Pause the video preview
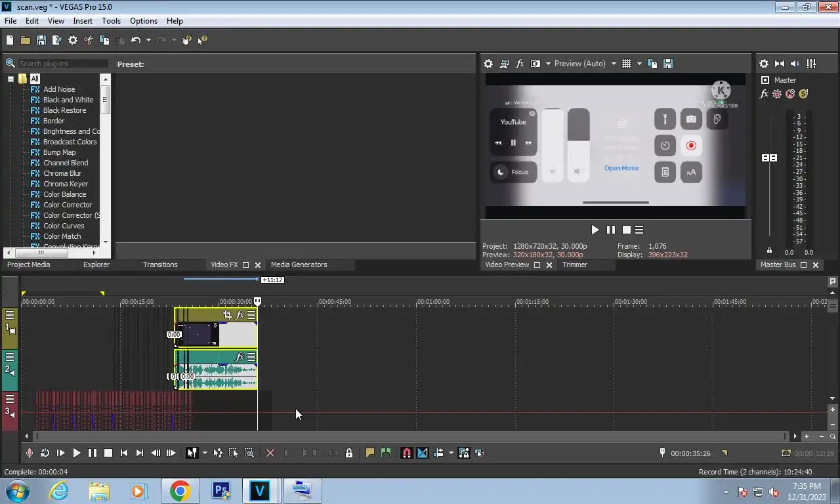This screenshot has height=504, width=840. [x=611, y=230]
